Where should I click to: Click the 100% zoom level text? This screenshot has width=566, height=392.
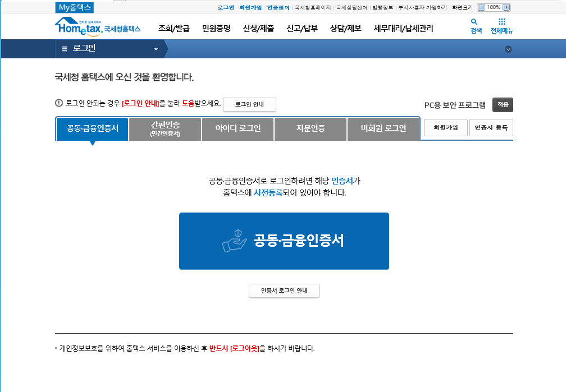click(x=494, y=7)
